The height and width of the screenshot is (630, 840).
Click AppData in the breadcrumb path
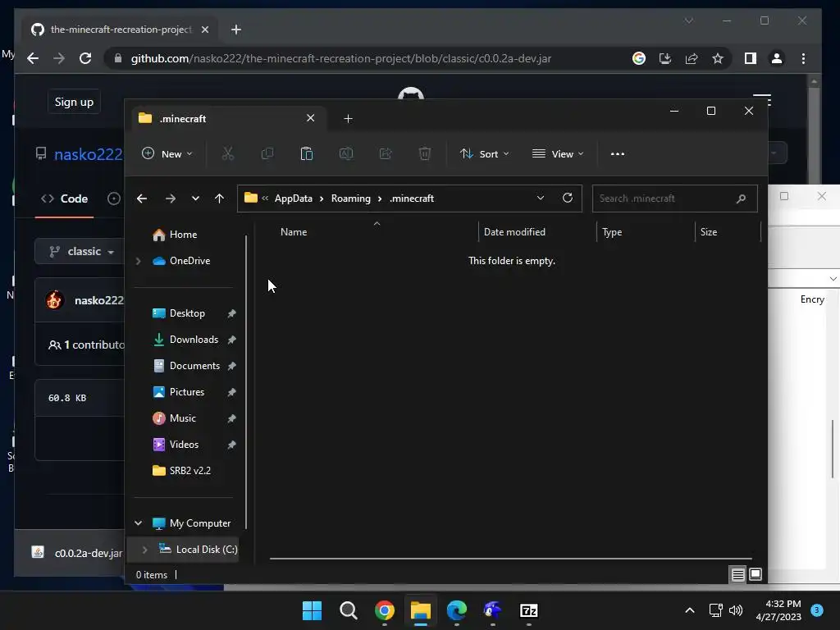coord(293,199)
